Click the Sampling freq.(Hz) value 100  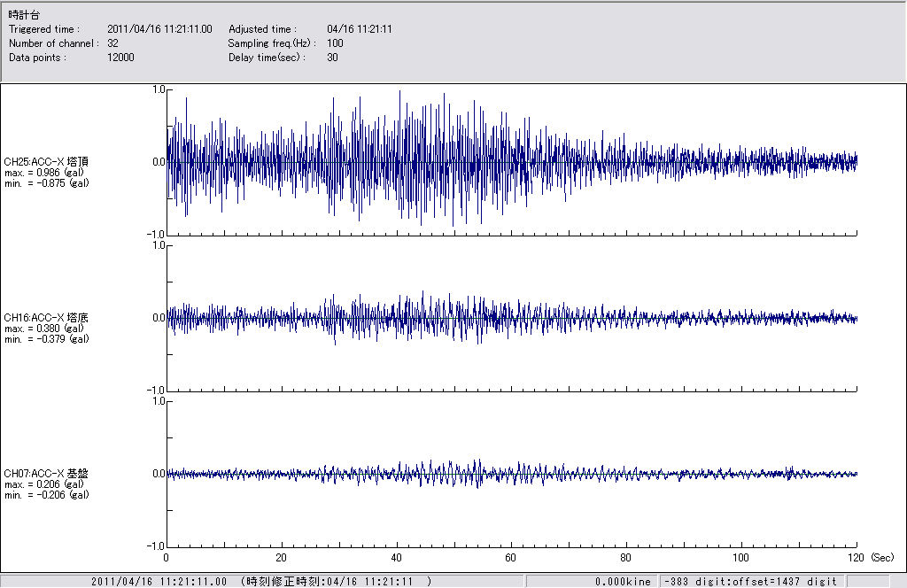coord(335,43)
